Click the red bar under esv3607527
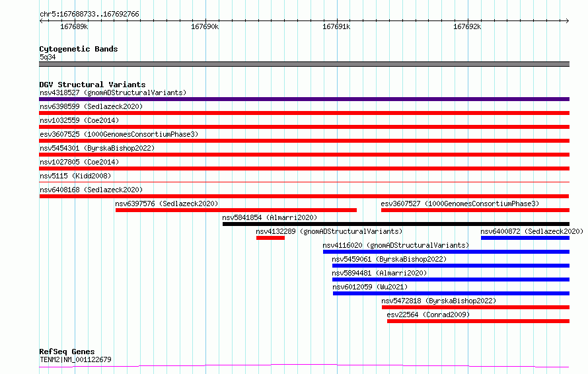The height and width of the screenshot is (374, 588). (475, 210)
